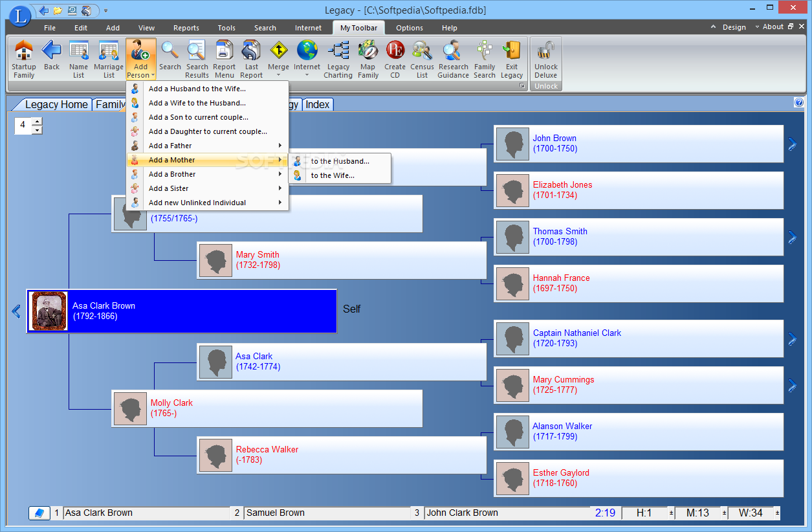Open the Marriage List icon
This screenshot has height=532, width=812.
click(109, 59)
